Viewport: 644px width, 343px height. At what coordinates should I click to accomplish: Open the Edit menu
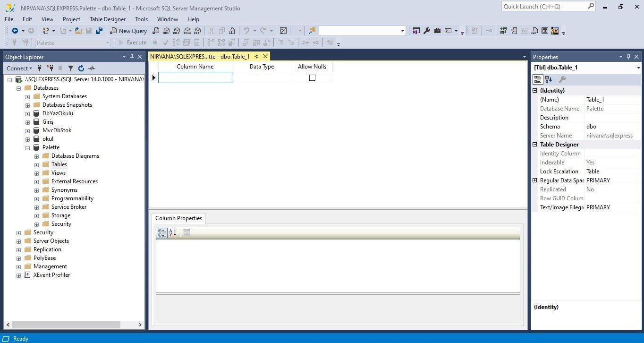pyautogui.click(x=27, y=19)
